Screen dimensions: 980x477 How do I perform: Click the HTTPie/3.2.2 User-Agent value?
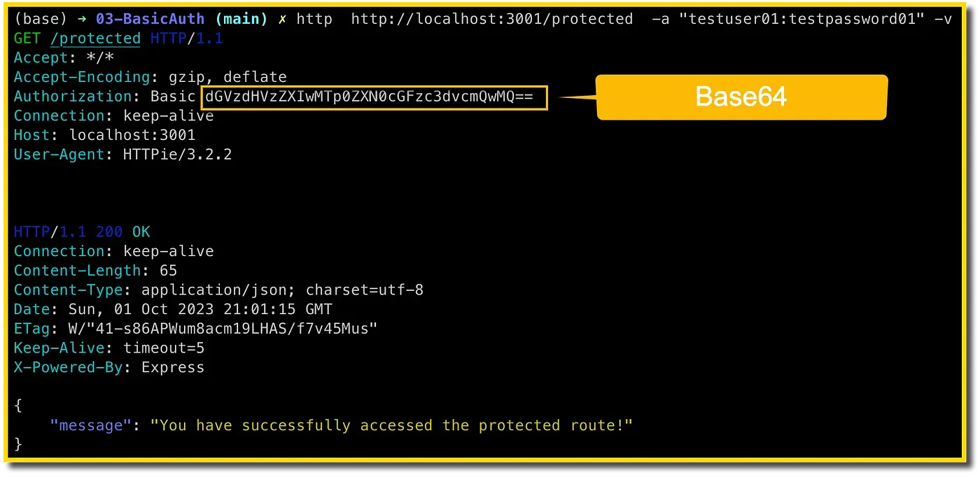pos(168,155)
